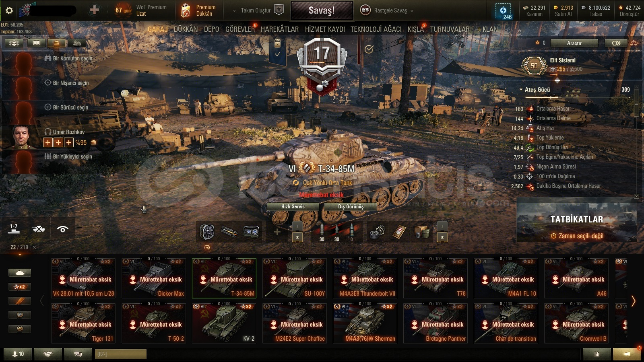
Task: Switch to the DEPO tab
Action: point(211,29)
